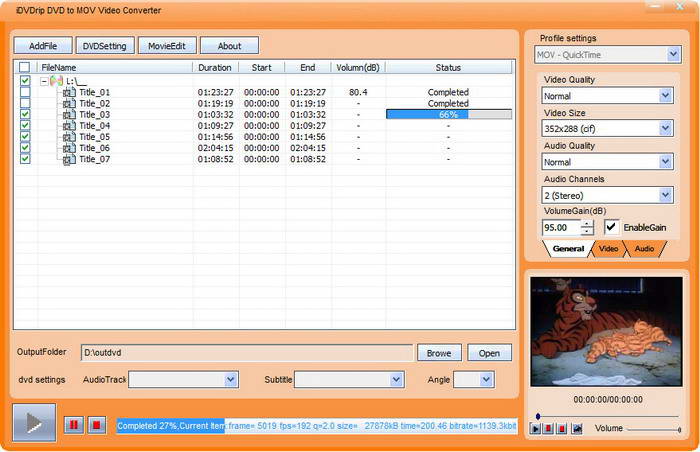Open the output folder
Viewport: 700px width, 452px height.
tap(489, 353)
